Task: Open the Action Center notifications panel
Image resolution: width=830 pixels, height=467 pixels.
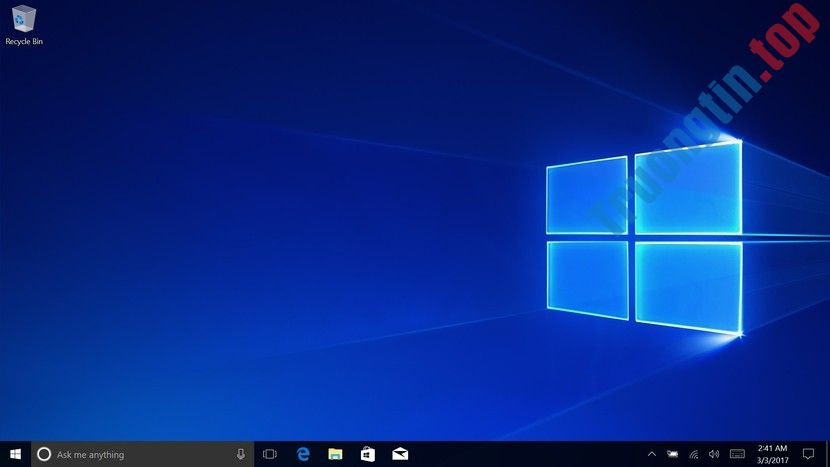Action: (808, 454)
